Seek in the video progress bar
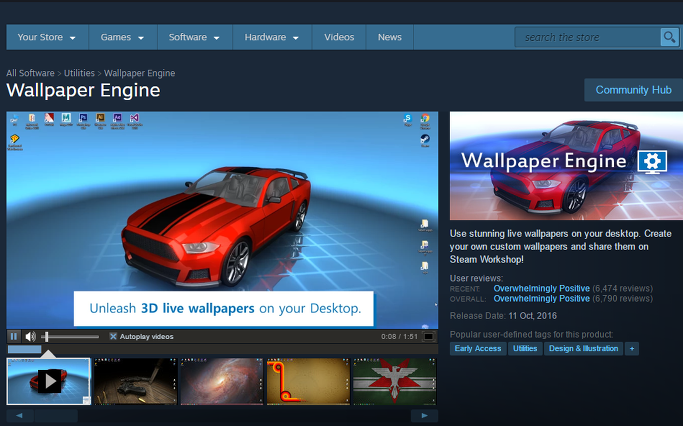The width and height of the screenshot is (683, 426). (x=222, y=349)
